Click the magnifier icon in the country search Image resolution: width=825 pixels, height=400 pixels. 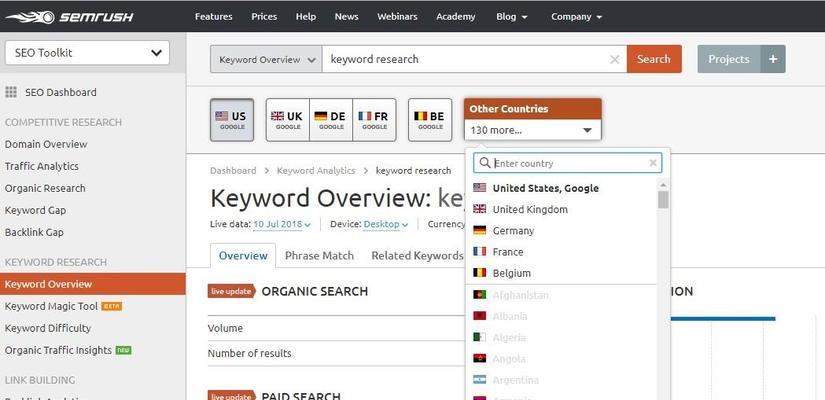click(485, 163)
